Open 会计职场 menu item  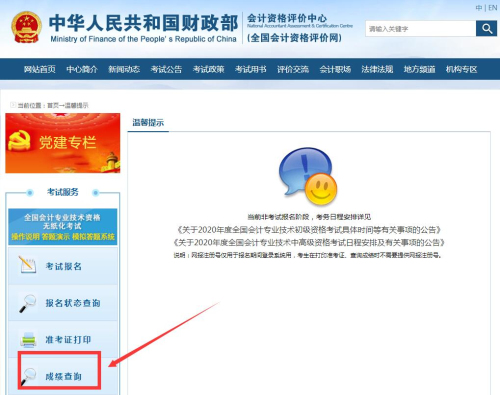point(335,69)
